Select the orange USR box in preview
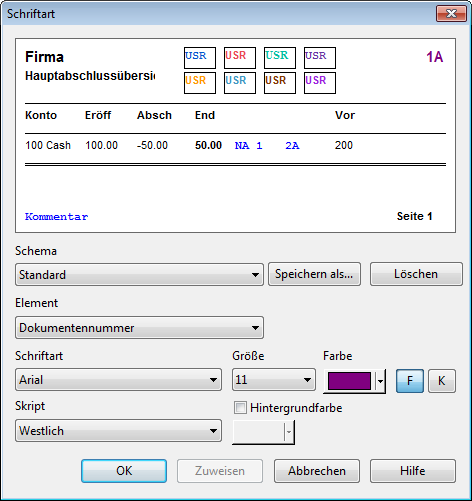472x501 pixels. click(200, 83)
